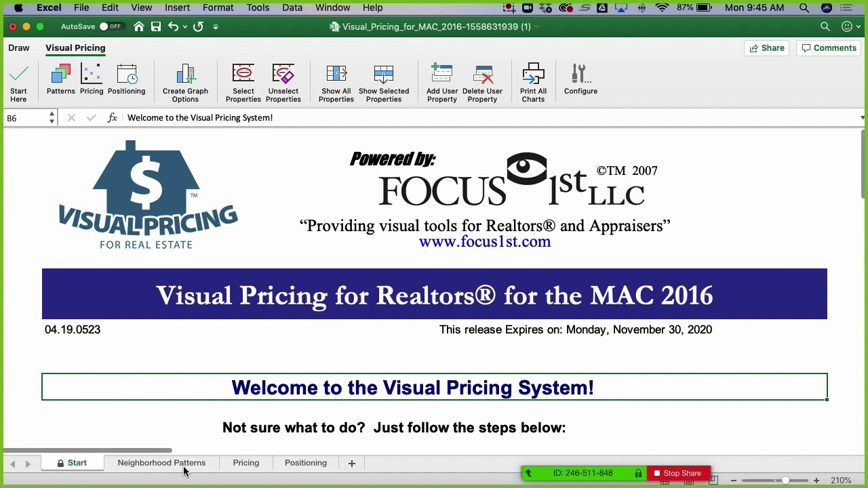
Task: Click the Undo arrow icon
Action: [174, 26]
